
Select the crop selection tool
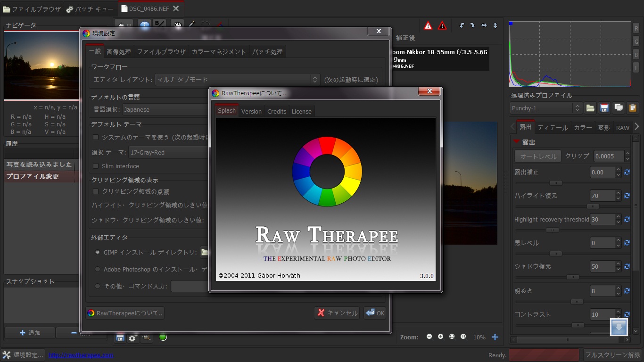point(206,25)
